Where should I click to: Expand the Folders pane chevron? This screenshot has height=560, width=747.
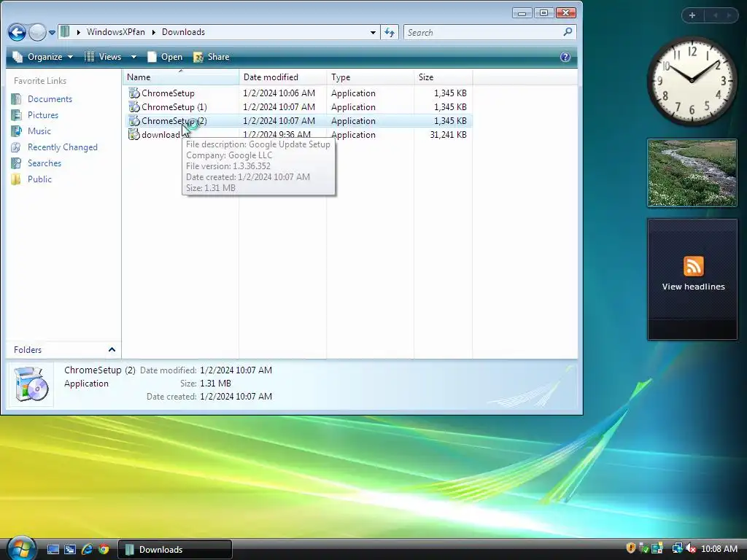click(112, 349)
